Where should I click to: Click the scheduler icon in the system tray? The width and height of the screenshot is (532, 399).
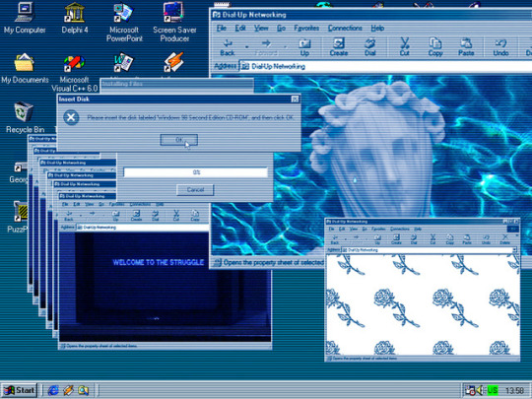pos(470,390)
